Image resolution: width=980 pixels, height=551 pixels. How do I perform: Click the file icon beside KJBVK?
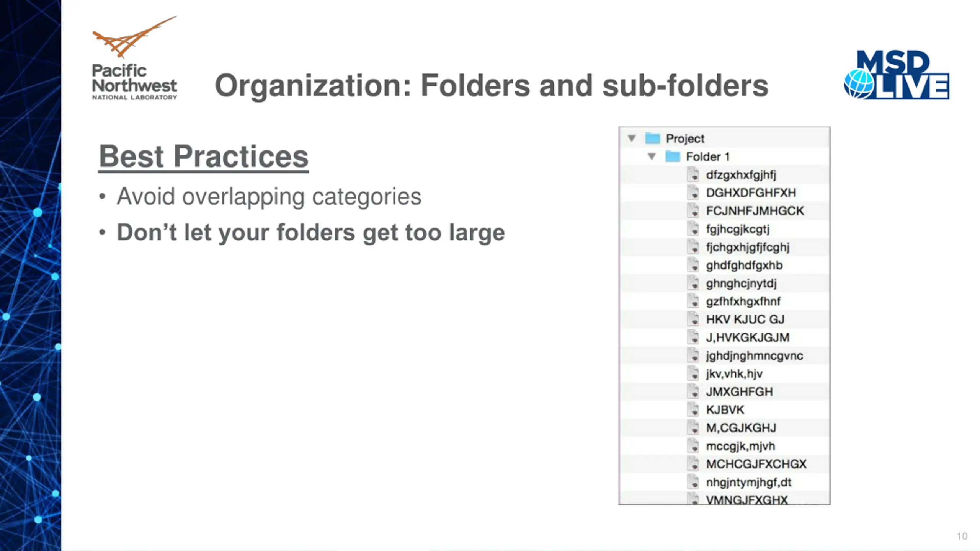[693, 409]
